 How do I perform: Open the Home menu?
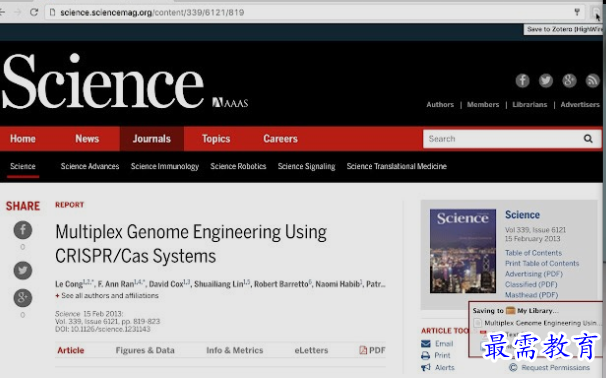point(23,139)
